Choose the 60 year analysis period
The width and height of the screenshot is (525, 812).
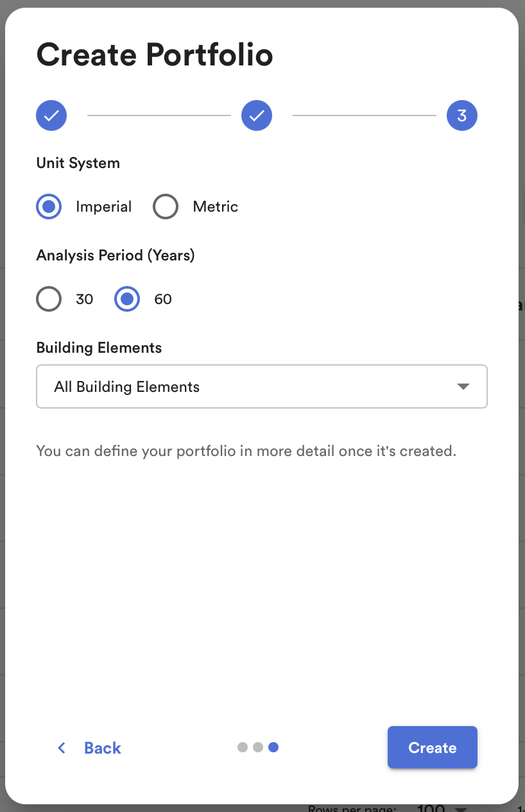127,299
